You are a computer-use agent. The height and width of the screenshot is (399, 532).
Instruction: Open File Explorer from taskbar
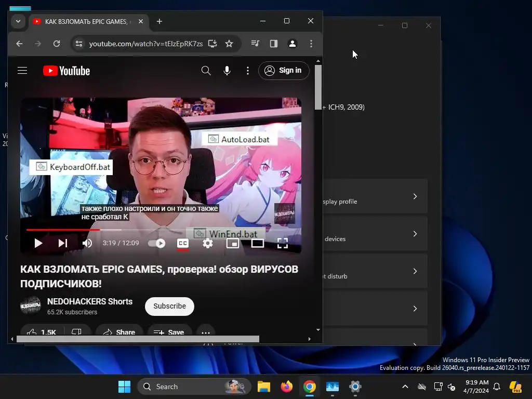click(x=264, y=387)
